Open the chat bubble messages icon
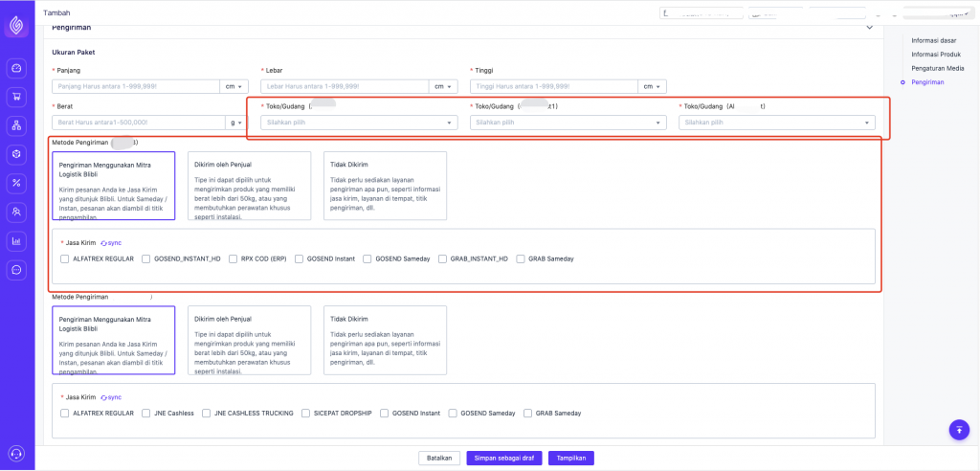The image size is (980, 471). coord(17,270)
